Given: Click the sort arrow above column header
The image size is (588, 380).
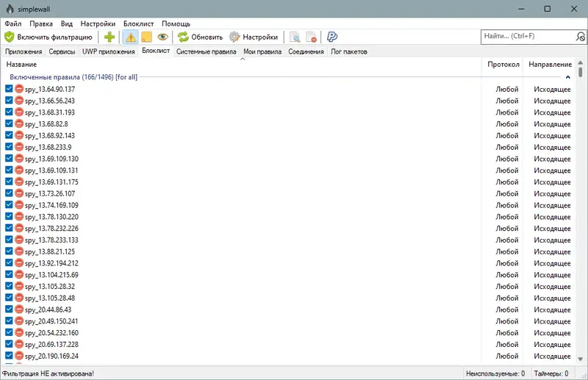Looking at the screenshot, I should [243, 59].
